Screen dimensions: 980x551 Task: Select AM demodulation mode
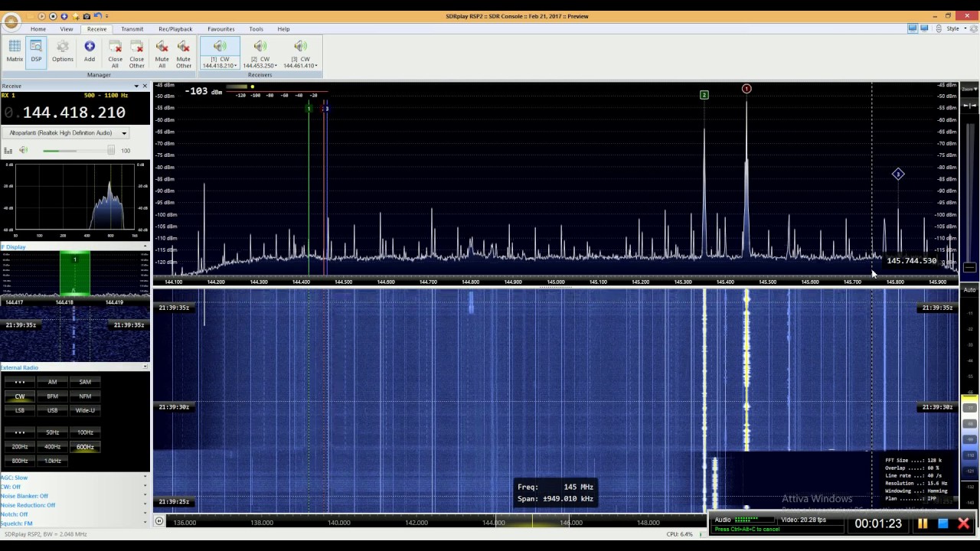click(52, 382)
